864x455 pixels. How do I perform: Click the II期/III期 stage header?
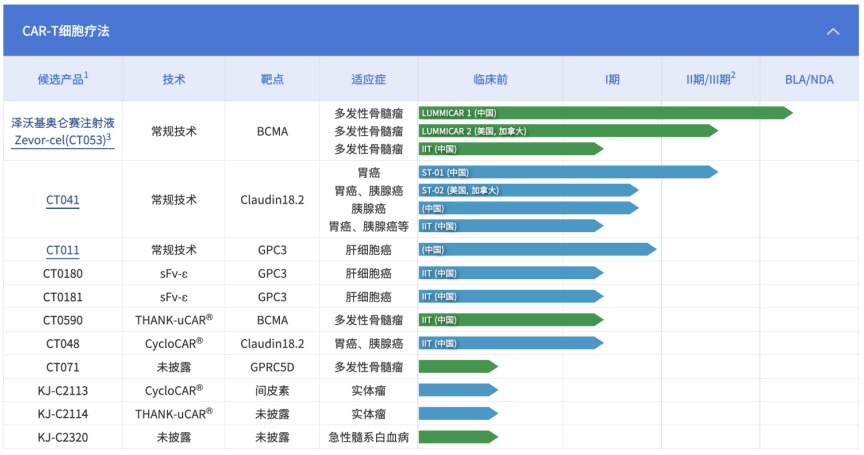710,79
